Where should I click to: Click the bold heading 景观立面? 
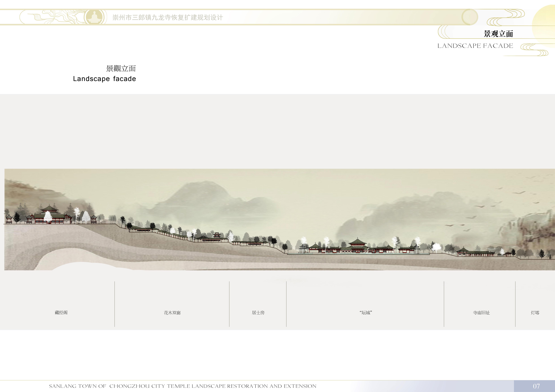coord(498,34)
